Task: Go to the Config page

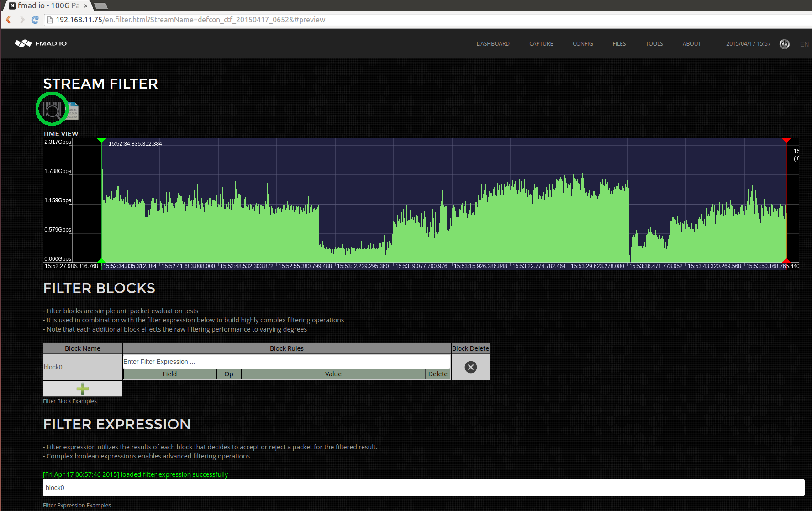Action: tap(583, 44)
